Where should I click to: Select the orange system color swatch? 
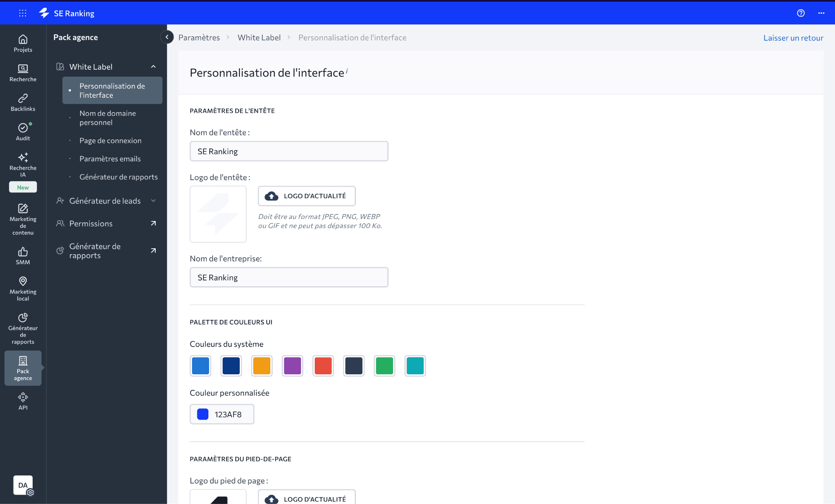point(262,366)
